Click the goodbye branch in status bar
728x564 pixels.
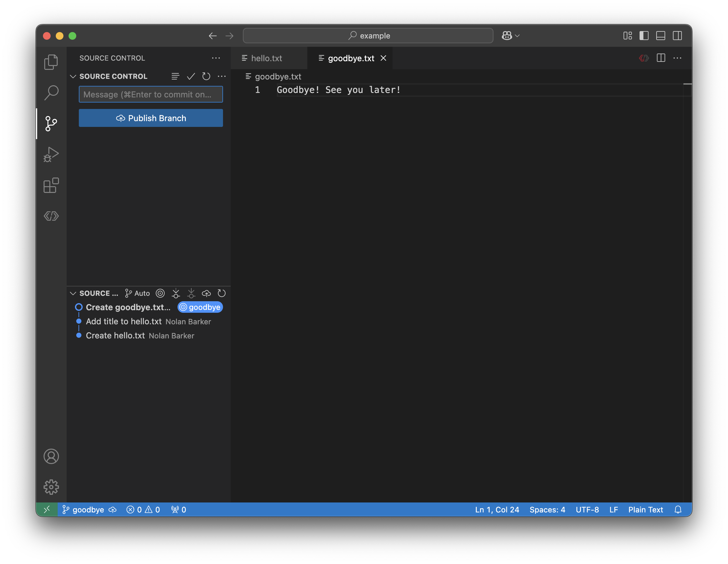(x=83, y=509)
